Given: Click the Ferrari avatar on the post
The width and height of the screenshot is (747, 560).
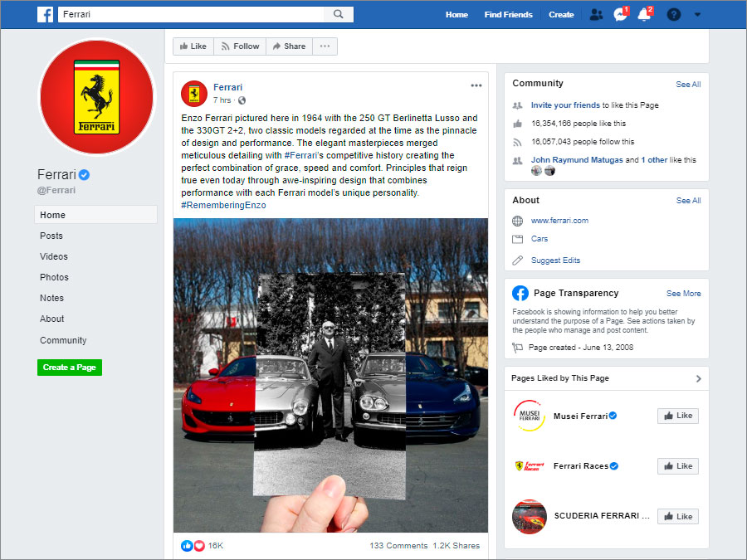Looking at the screenshot, I should pyautogui.click(x=194, y=93).
